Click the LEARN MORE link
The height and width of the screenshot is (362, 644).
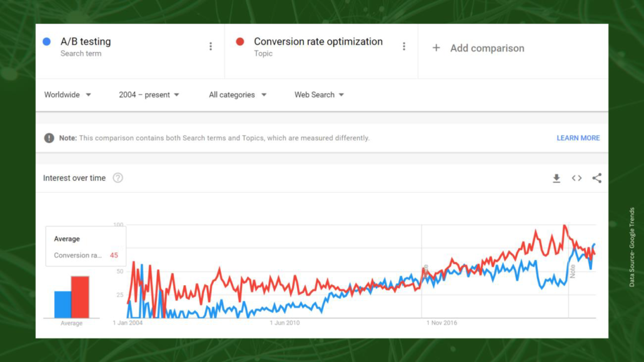[x=578, y=138]
